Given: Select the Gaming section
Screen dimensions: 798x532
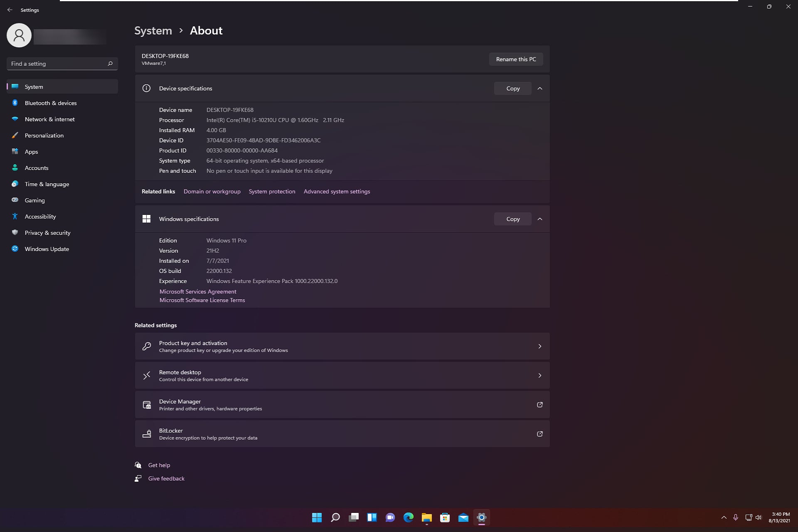Looking at the screenshot, I should coord(34,200).
